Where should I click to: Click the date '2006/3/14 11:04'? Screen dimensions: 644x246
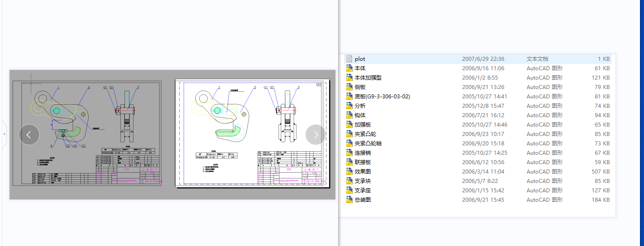tap(483, 172)
